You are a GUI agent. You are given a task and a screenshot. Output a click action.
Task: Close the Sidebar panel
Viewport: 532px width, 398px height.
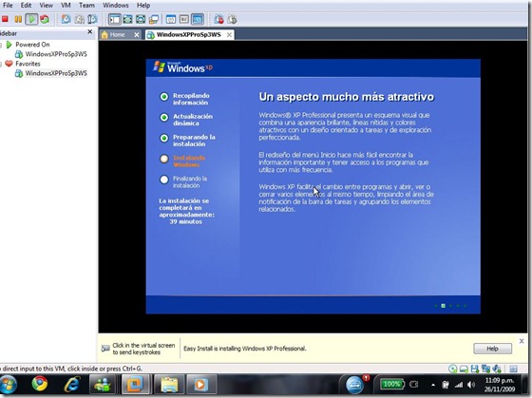click(x=90, y=32)
